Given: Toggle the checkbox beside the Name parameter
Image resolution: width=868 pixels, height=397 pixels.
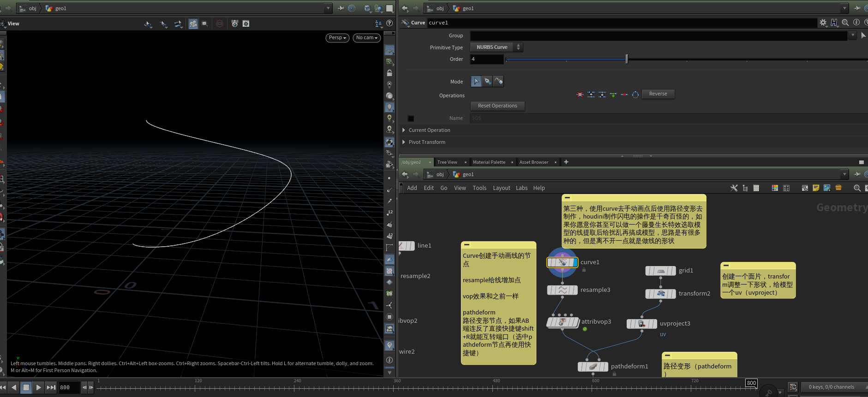Looking at the screenshot, I should (411, 119).
